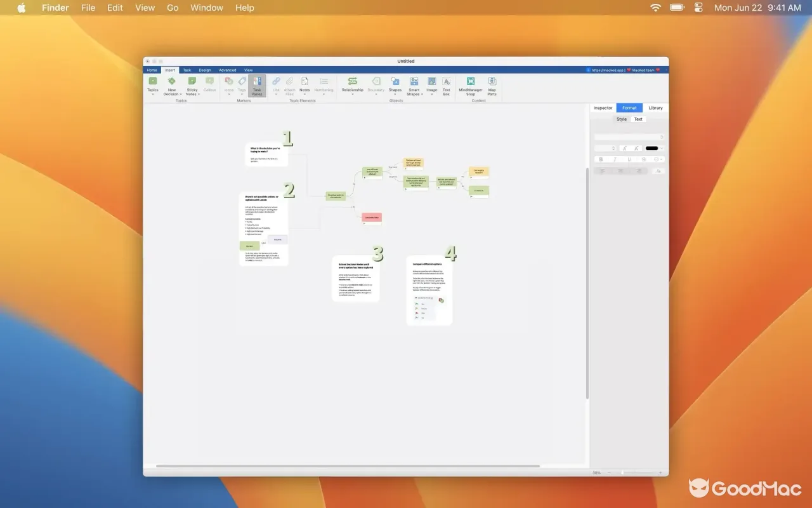
Task: Open the font size combo box
Action: 605,148
